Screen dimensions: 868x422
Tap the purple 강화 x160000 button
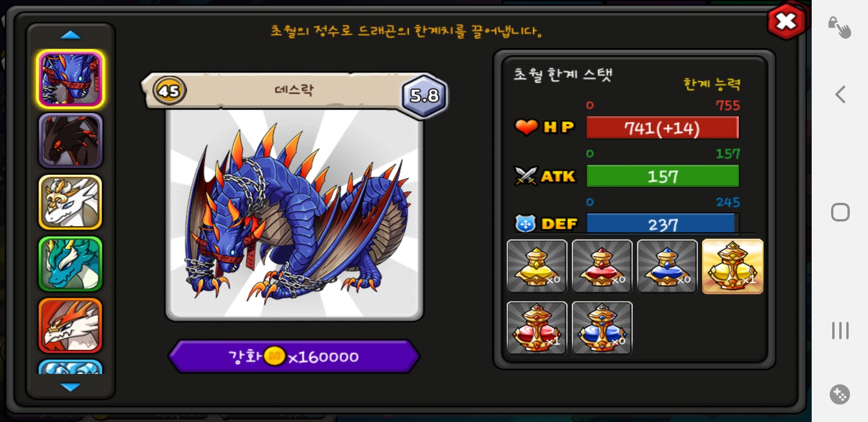point(294,356)
